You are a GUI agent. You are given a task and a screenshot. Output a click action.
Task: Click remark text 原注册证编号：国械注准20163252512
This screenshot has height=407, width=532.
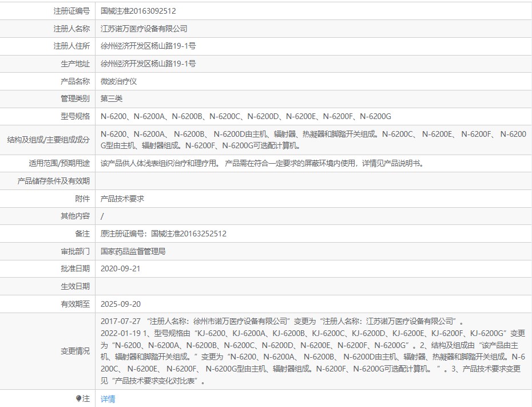(164, 234)
